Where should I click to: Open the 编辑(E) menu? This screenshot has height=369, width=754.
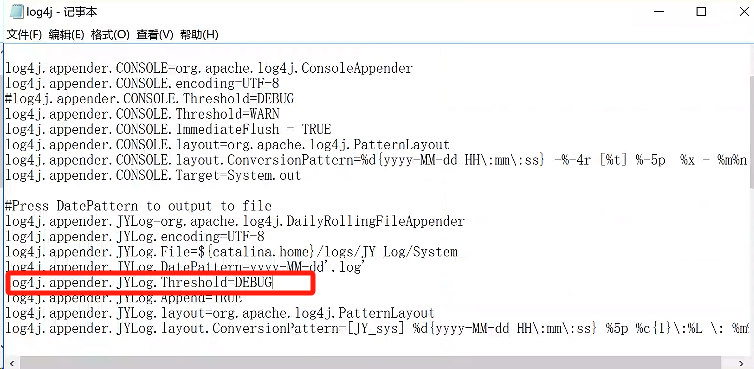pos(66,35)
